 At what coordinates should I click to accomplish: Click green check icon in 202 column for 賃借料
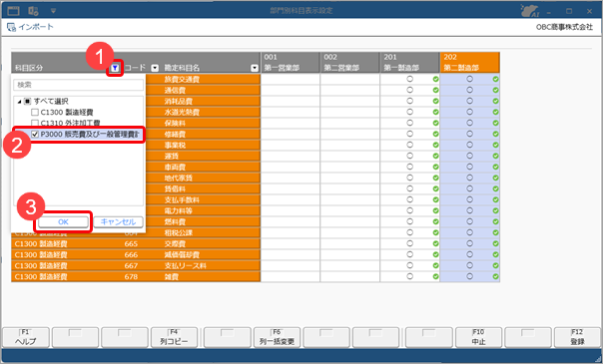point(496,188)
